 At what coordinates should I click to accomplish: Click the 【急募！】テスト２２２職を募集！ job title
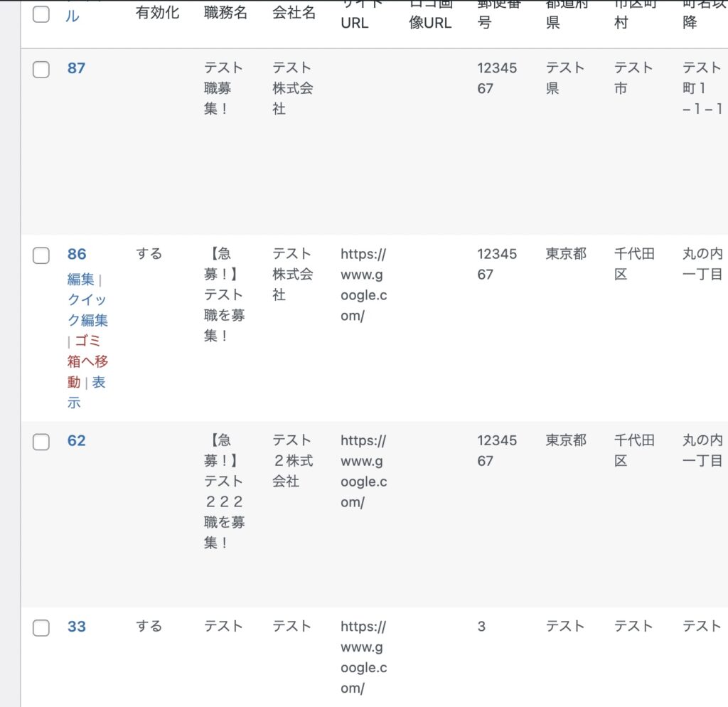coord(223,491)
